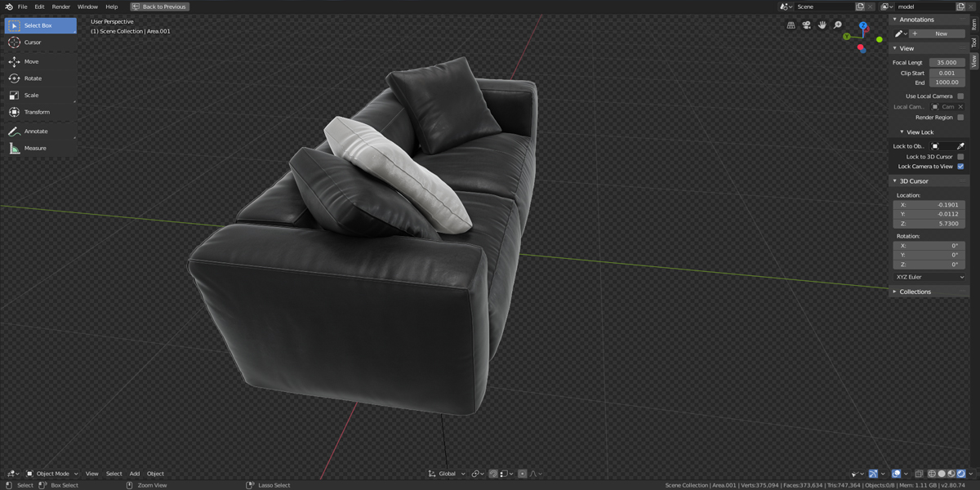
Task: Select solid viewport shading
Action: coord(942,474)
